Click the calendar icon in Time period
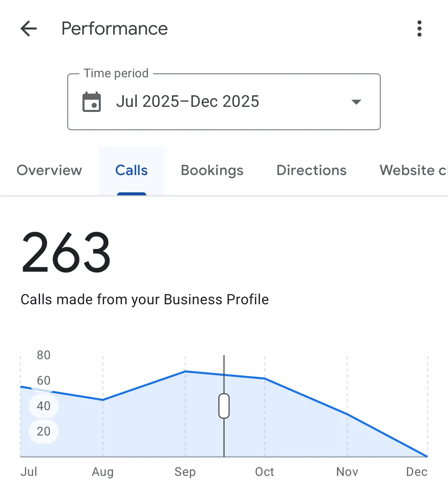This screenshot has height=502, width=448. 92,101
